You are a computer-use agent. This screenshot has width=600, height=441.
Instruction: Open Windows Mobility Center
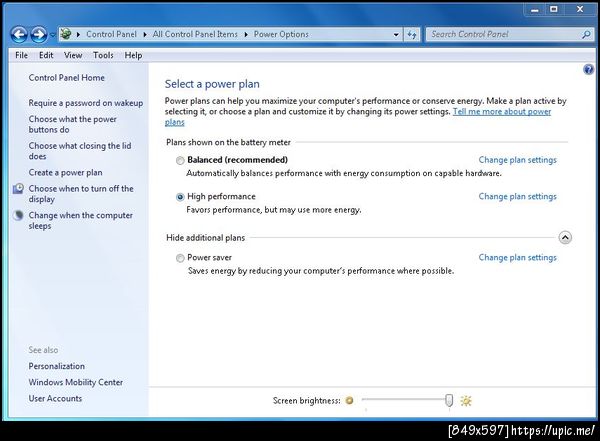coord(76,382)
